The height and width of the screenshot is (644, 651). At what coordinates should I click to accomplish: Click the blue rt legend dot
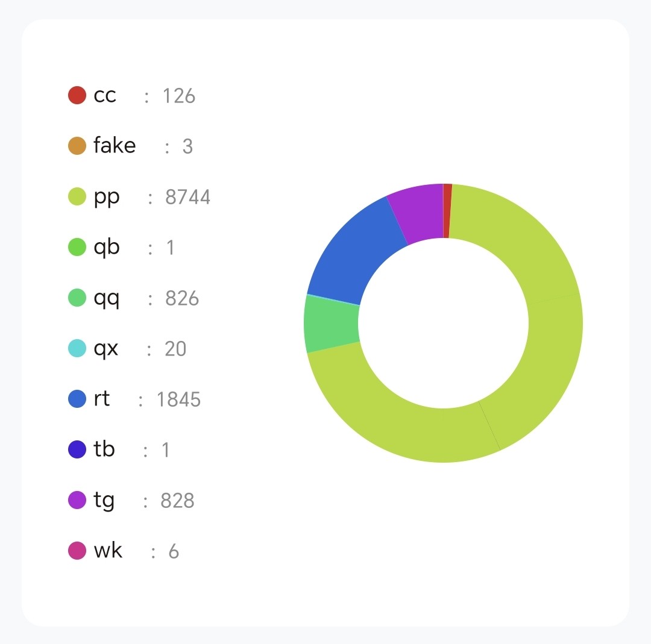click(x=77, y=399)
